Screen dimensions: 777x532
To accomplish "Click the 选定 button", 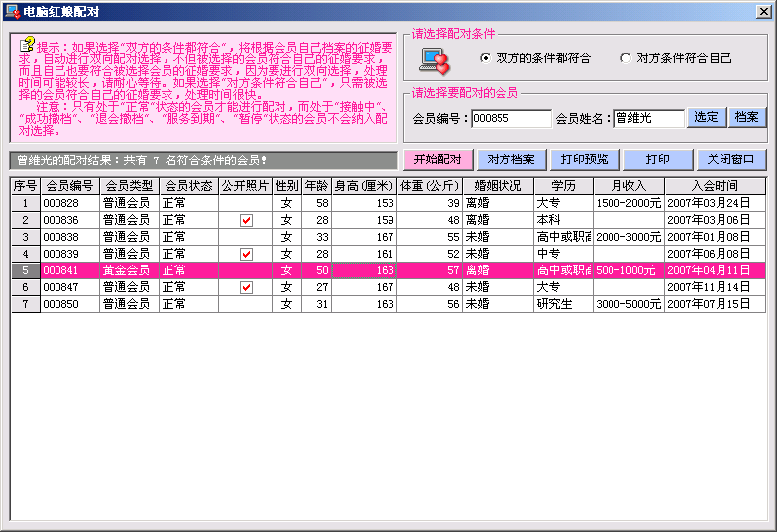I will tap(706, 117).
